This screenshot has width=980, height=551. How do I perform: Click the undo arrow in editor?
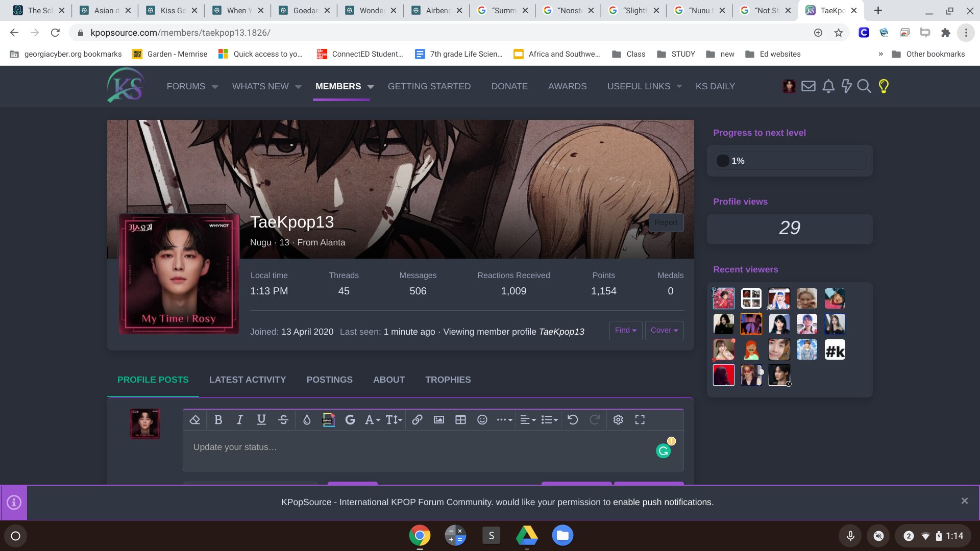click(573, 420)
